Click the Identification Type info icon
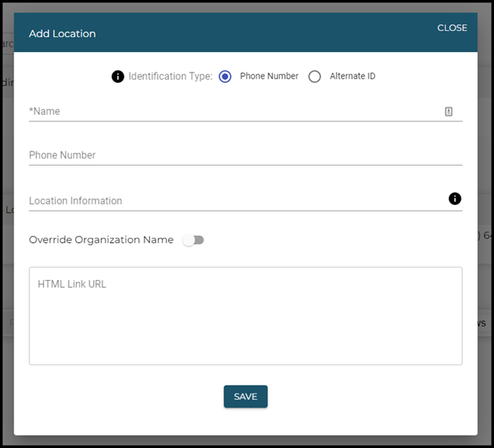 click(x=118, y=77)
